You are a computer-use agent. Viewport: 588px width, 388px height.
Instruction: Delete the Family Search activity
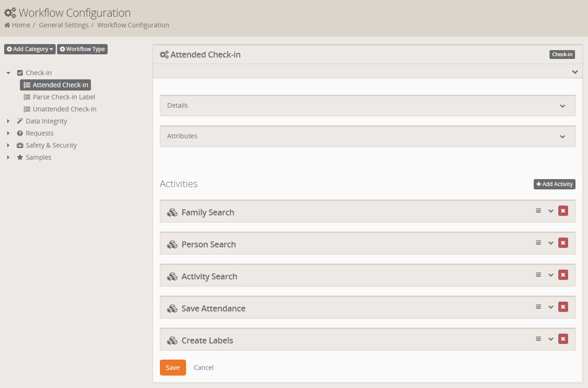coord(563,211)
